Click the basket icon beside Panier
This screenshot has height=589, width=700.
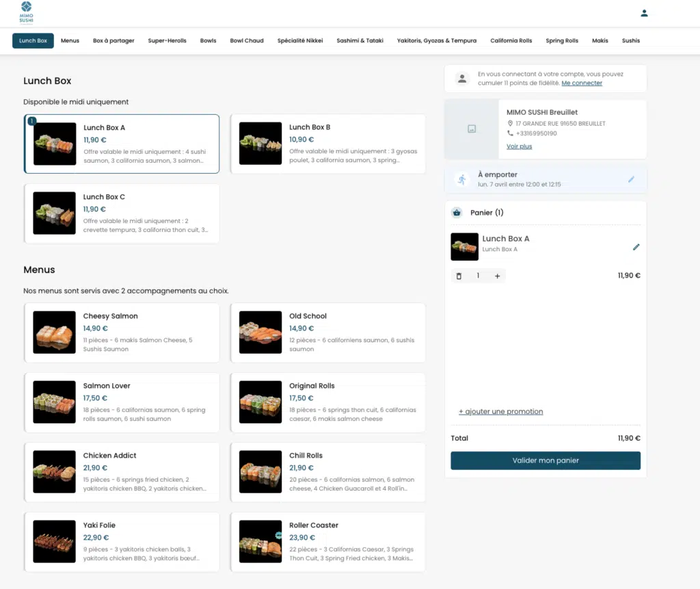tap(457, 213)
